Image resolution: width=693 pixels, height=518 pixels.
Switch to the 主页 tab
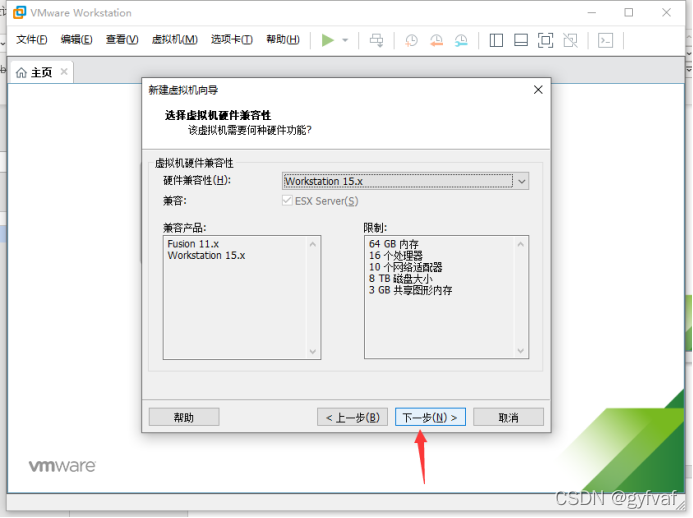41,72
